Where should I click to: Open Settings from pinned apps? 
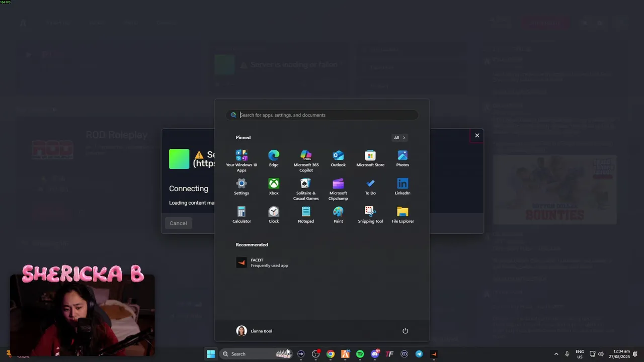pyautogui.click(x=242, y=187)
